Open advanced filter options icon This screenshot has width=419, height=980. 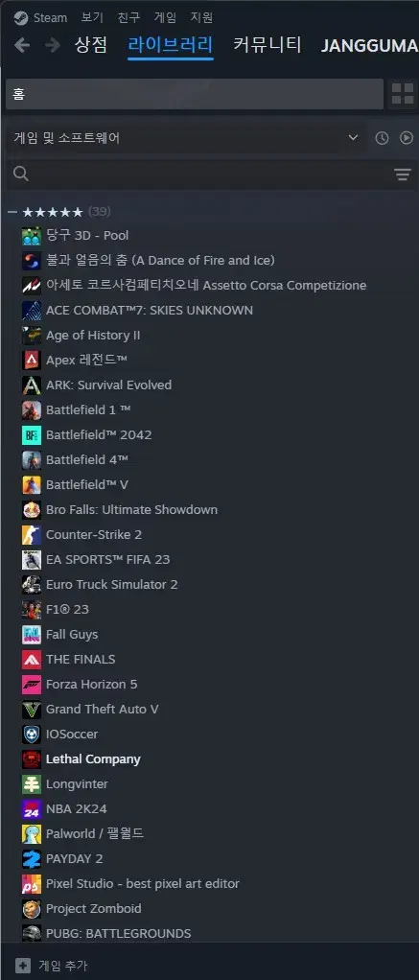pyautogui.click(x=403, y=175)
